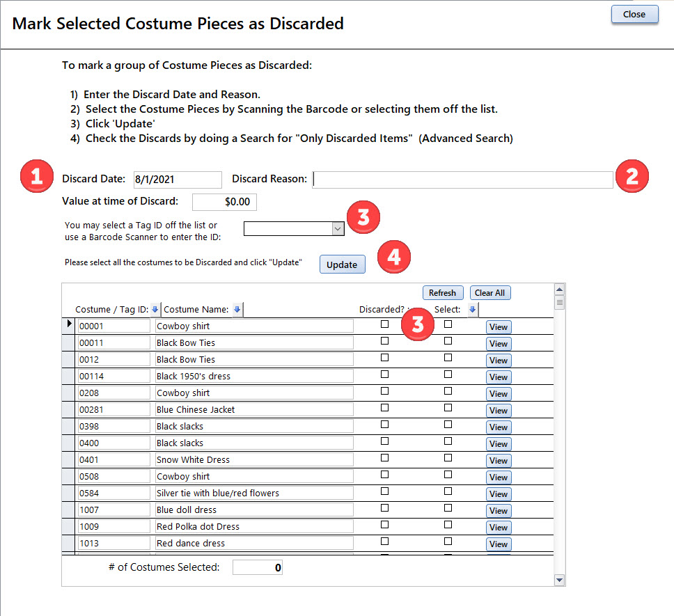
Task: Sort list by Costume / Tag ID arrow
Action: point(155,310)
